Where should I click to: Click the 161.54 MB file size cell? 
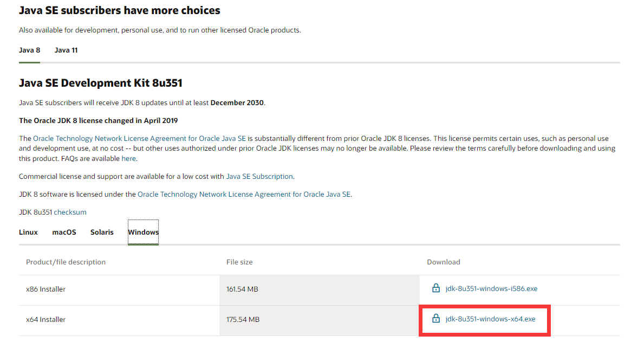click(242, 289)
